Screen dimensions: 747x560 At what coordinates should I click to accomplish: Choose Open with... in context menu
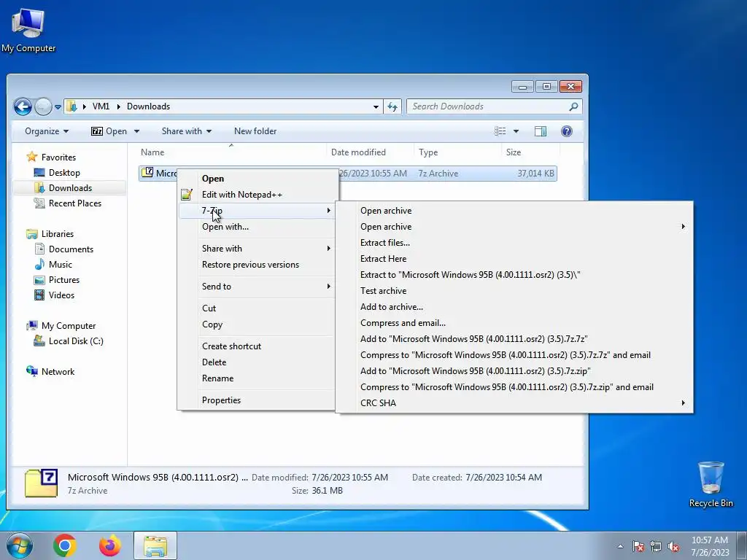coord(257,227)
